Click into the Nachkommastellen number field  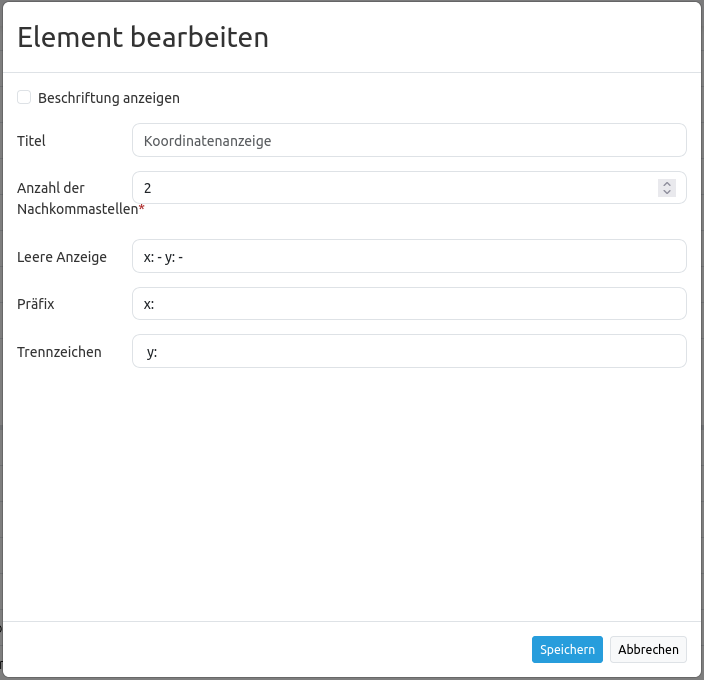pyautogui.click(x=395, y=188)
